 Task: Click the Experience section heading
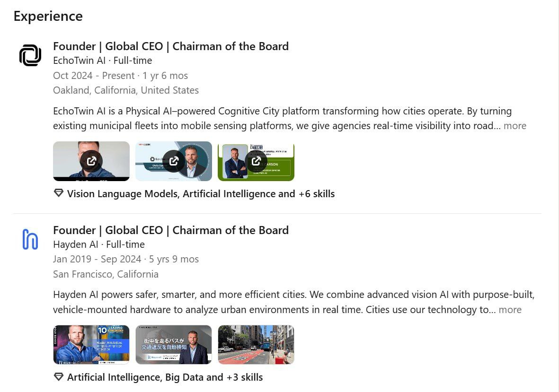point(48,17)
